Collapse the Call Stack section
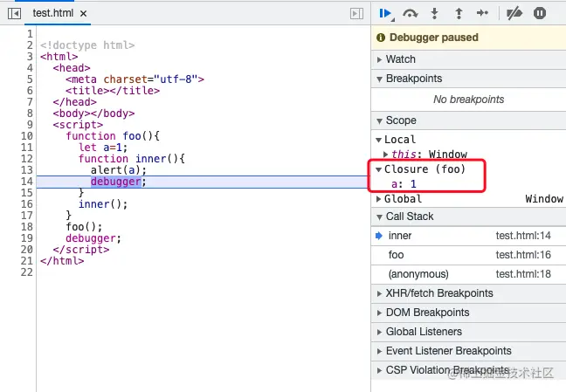Viewport: 566px width, 392px height. (x=468, y=217)
